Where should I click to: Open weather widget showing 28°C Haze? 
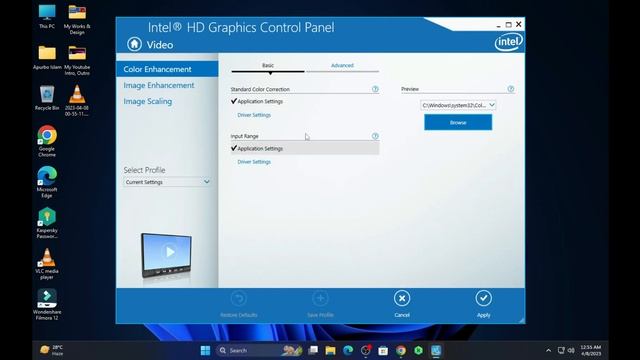(52, 350)
